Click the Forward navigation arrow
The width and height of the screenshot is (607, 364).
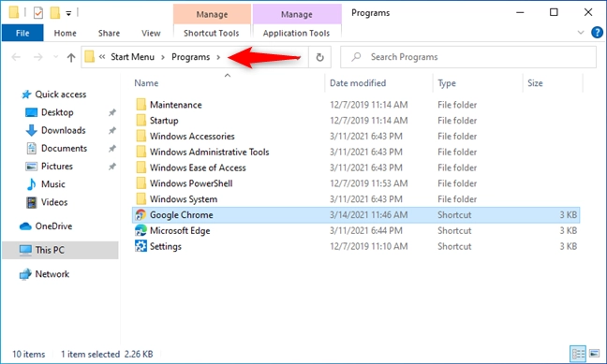[37, 57]
